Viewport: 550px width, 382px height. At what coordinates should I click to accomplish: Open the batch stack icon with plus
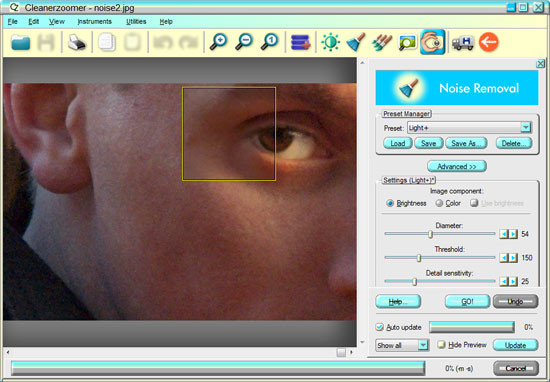(301, 42)
